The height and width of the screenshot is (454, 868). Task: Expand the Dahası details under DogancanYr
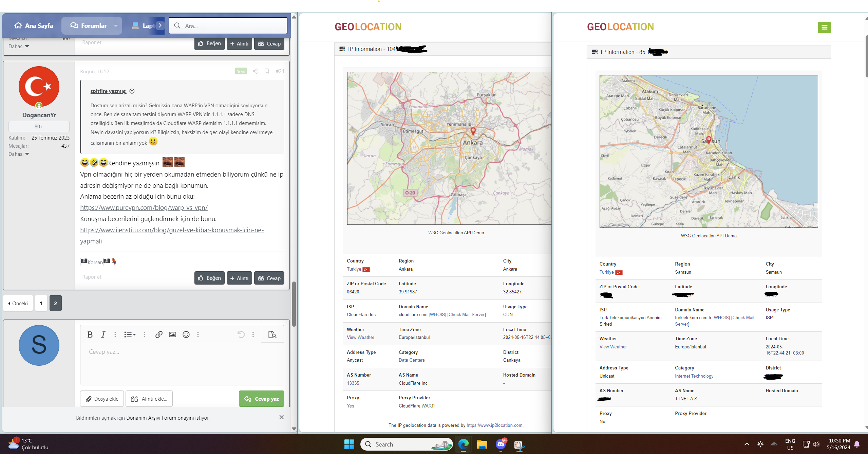pyautogui.click(x=19, y=154)
